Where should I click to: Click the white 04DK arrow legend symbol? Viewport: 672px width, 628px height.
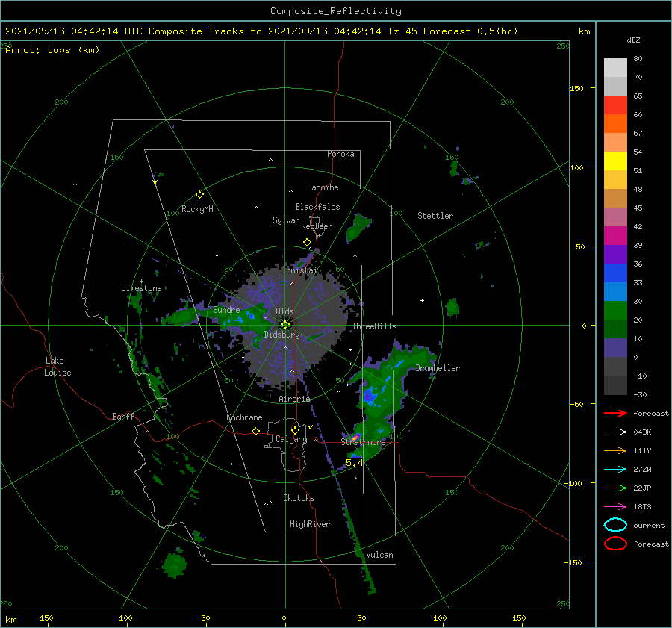615,432
